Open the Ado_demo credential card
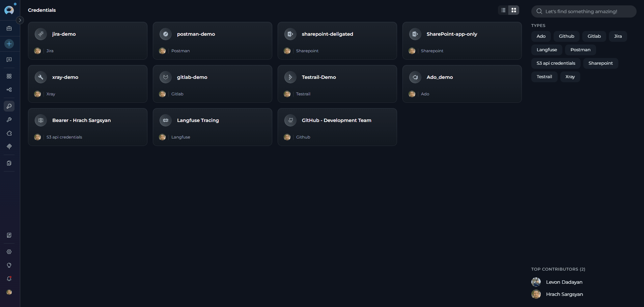 [x=462, y=84]
